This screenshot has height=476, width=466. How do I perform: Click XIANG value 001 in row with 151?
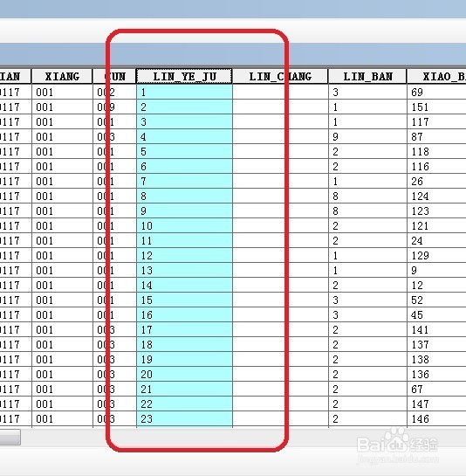click(62, 107)
